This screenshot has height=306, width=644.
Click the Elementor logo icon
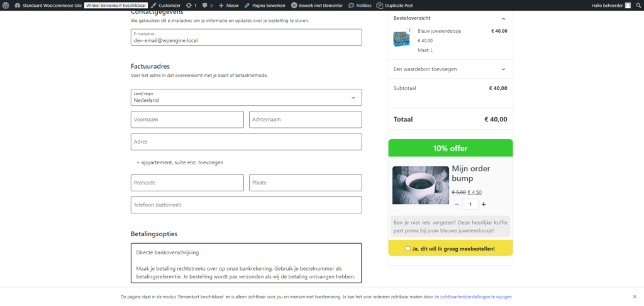pos(294,5)
